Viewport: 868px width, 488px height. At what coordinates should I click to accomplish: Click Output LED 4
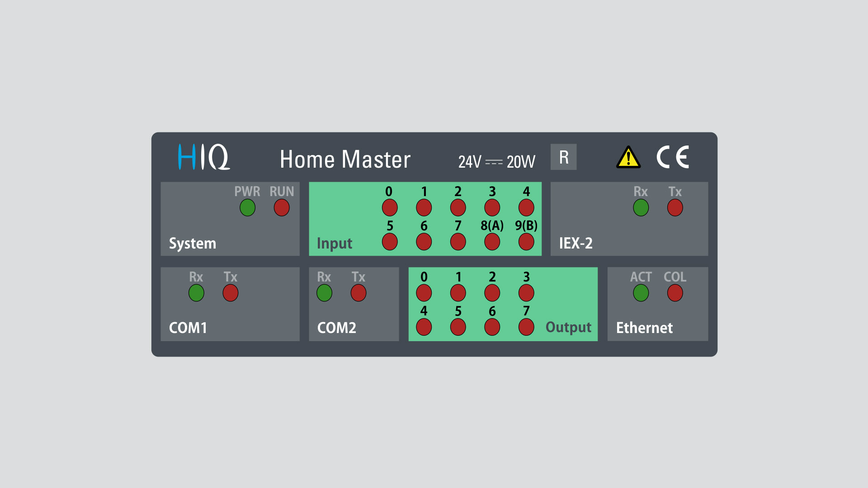(424, 327)
